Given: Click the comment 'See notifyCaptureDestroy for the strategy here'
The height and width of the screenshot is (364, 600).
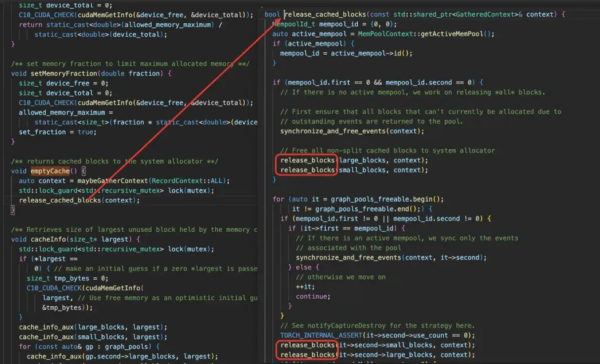Looking at the screenshot, I should (377, 326).
